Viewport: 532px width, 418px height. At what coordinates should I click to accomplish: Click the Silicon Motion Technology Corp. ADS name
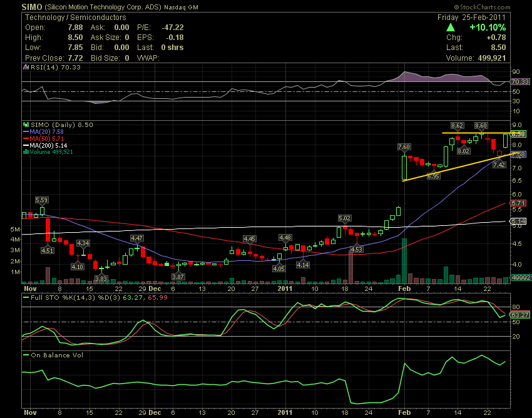[x=103, y=7]
